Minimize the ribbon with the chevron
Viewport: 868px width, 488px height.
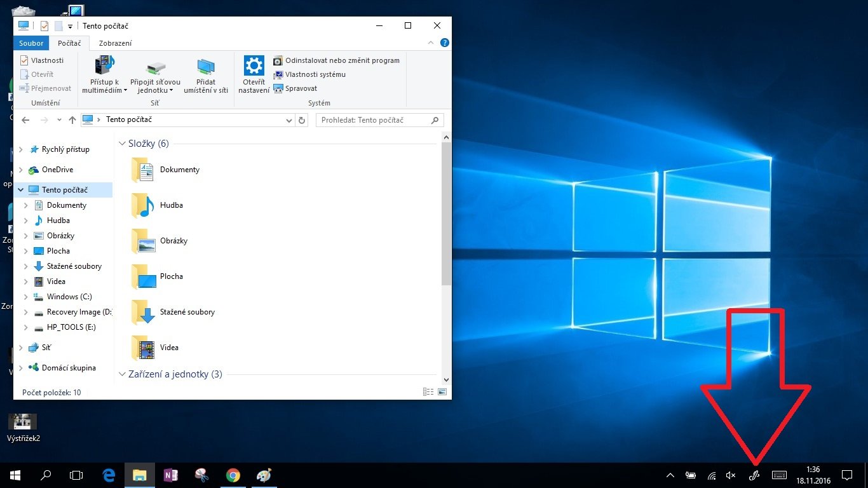pos(432,43)
